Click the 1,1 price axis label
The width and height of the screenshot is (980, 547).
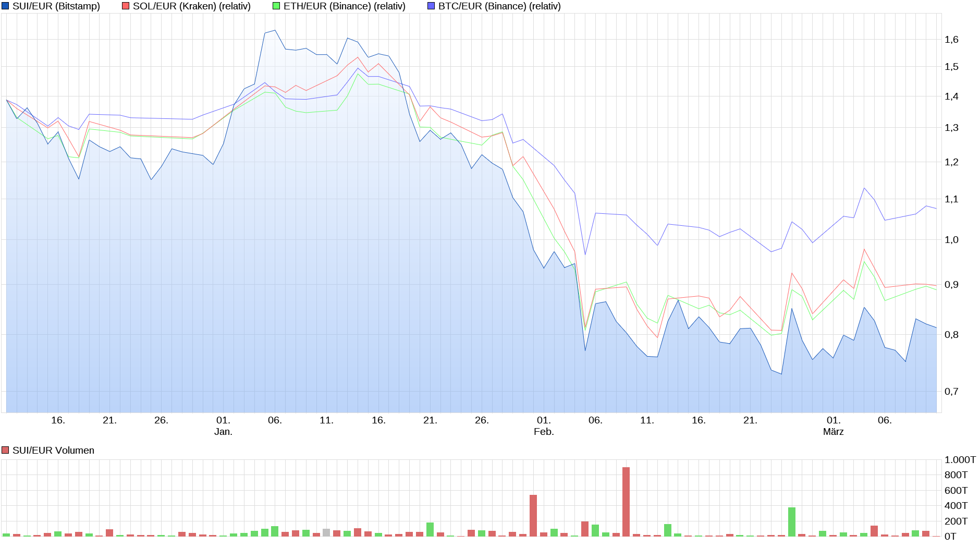click(x=951, y=199)
